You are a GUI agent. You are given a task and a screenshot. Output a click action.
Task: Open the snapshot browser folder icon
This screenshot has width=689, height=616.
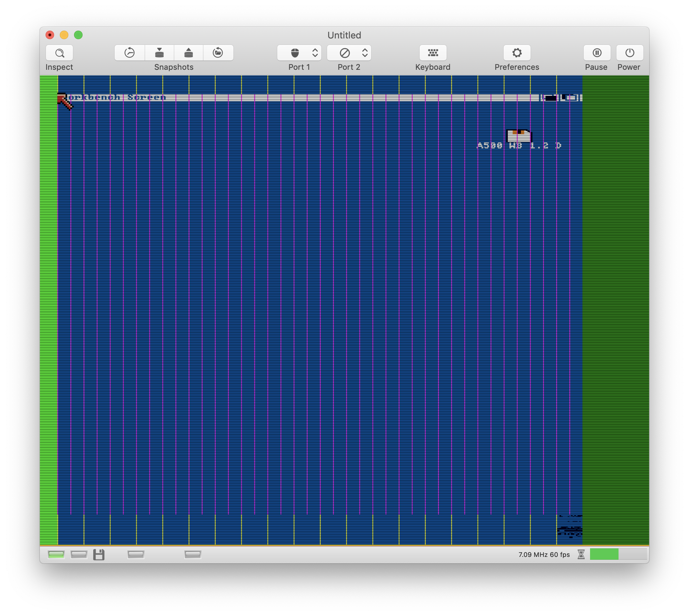click(218, 53)
